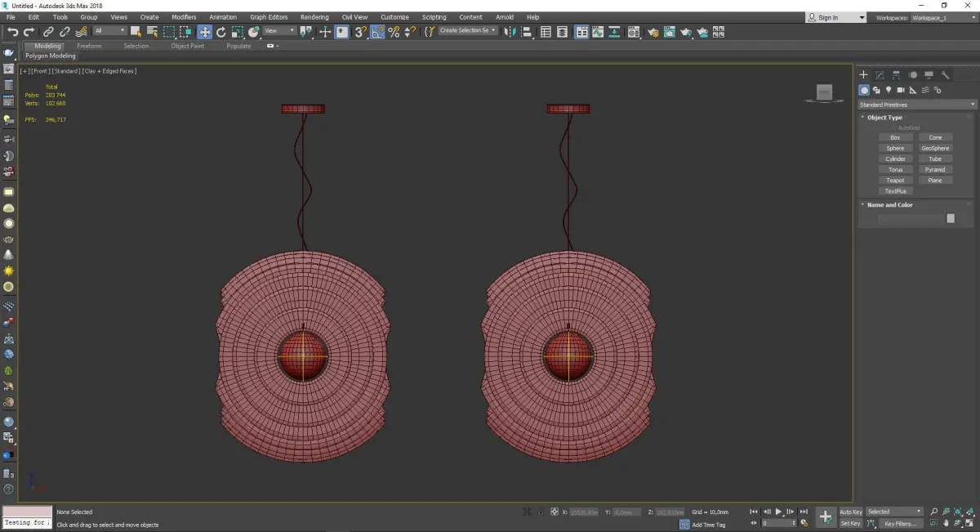Click the Align tool icon

527,32
